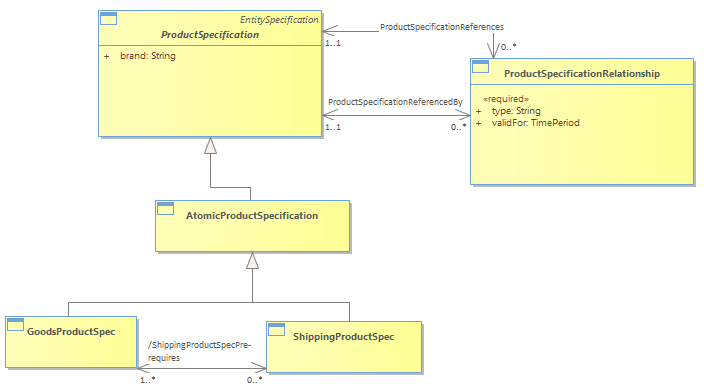Click the class icon in ShippingProductSpec box
Viewport: 704px width, 392px height.
(276, 330)
